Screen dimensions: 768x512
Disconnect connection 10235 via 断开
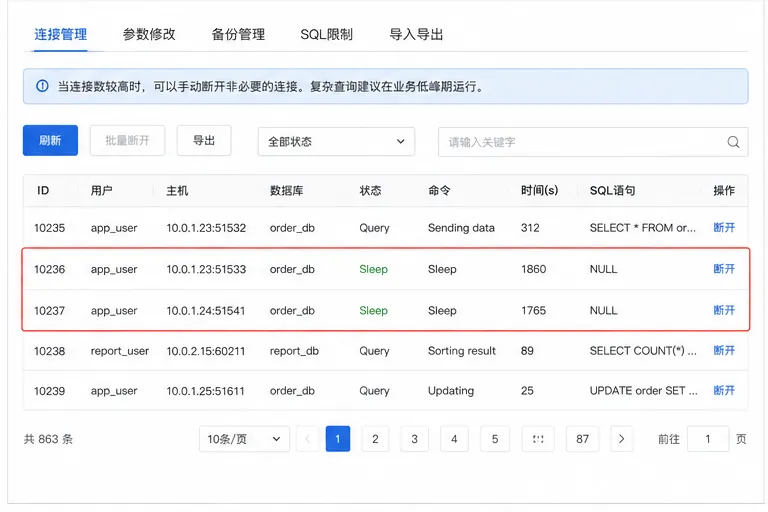coord(724,227)
